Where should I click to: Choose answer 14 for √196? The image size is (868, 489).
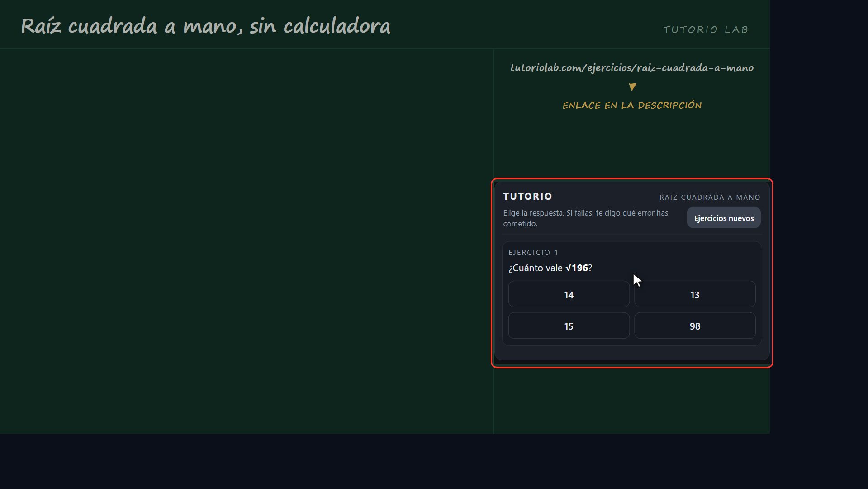pos(569,294)
